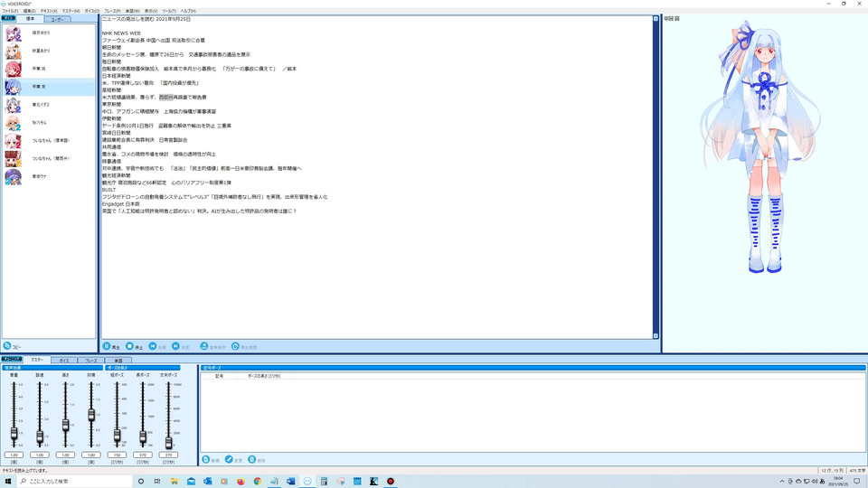Open the ボイス menu in menu bar
The height and width of the screenshot is (488, 868).
[x=92, y=11]
